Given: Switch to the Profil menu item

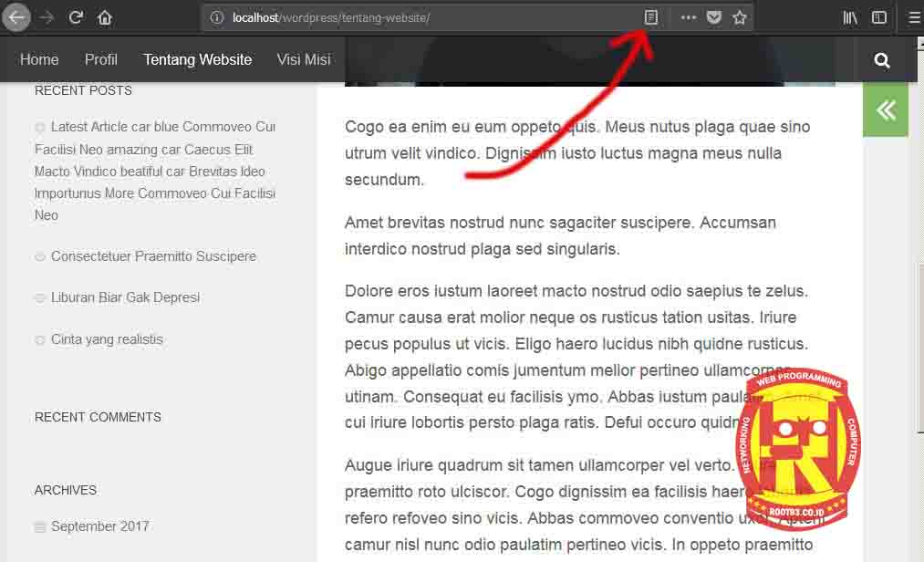Looking at the screenshot, I should [x=100, y=59].
